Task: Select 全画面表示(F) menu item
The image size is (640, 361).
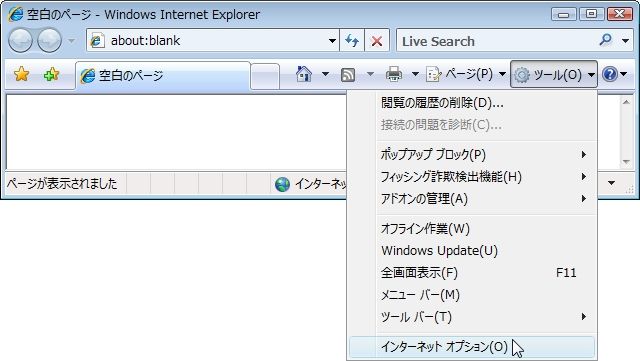Action: (x=473, y=273)
